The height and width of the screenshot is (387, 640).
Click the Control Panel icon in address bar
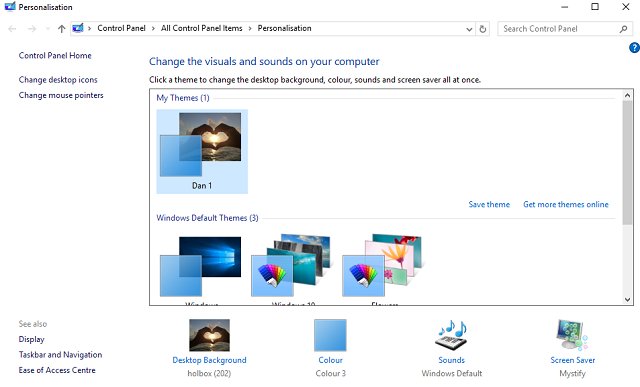click(78, 28)
